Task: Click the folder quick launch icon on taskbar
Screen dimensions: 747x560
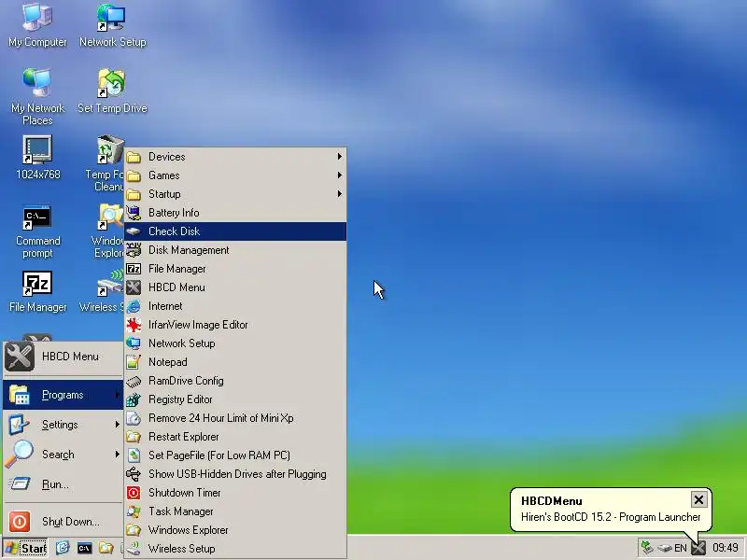Action: [x=106, y=548]
